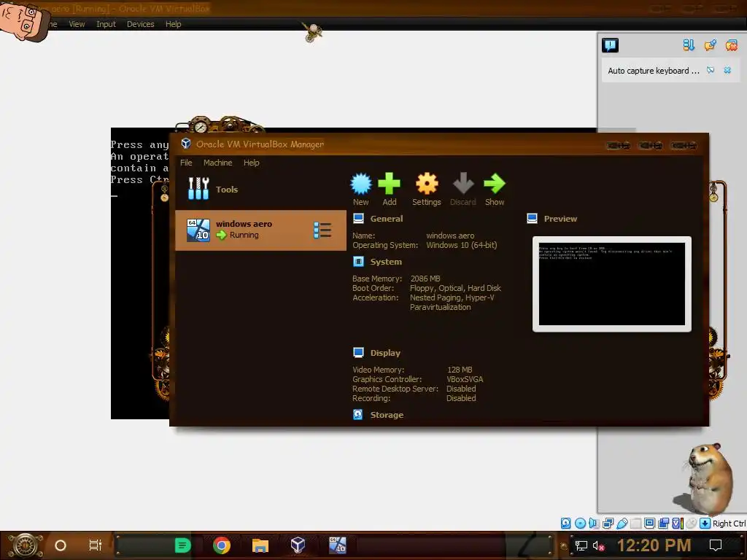This screenshot has width=747, height=560.
Task: Click the green Add machine icon
Action: [390, 184]
